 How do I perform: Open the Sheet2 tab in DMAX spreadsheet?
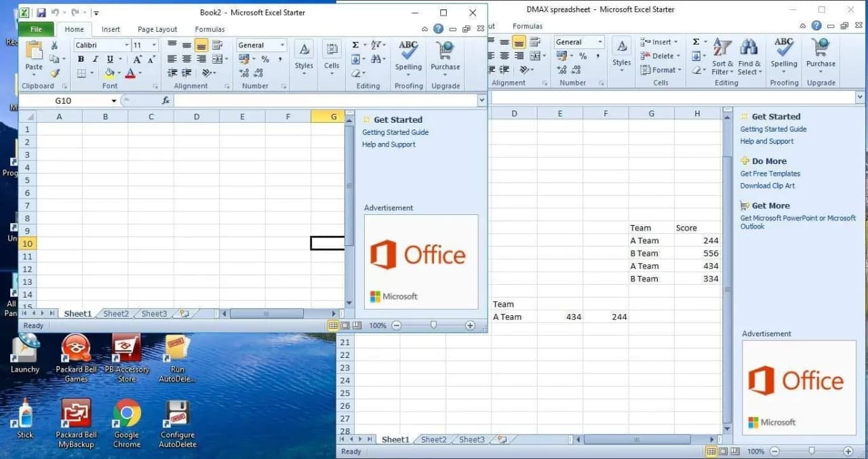[433, 439]
